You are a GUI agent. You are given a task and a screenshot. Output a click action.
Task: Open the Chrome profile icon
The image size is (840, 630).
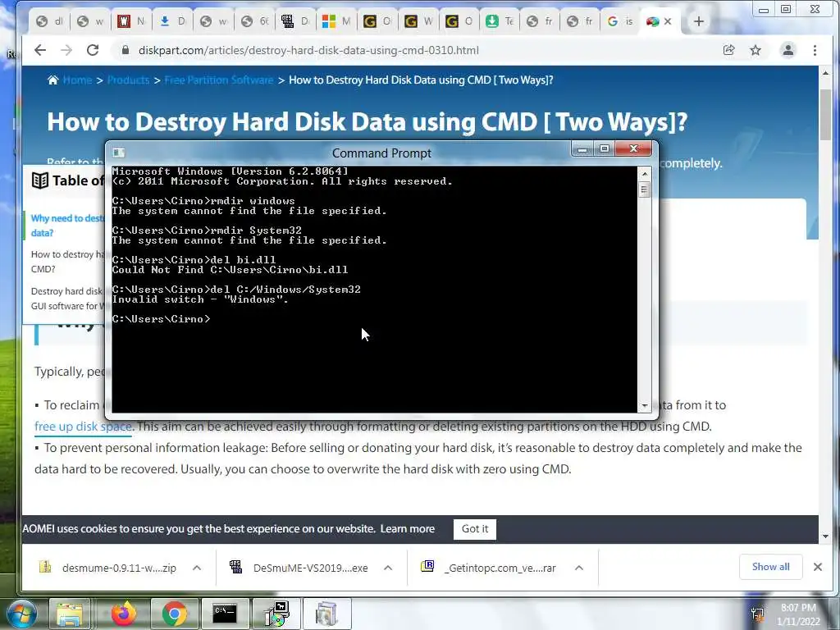click(x=788, y=50)
